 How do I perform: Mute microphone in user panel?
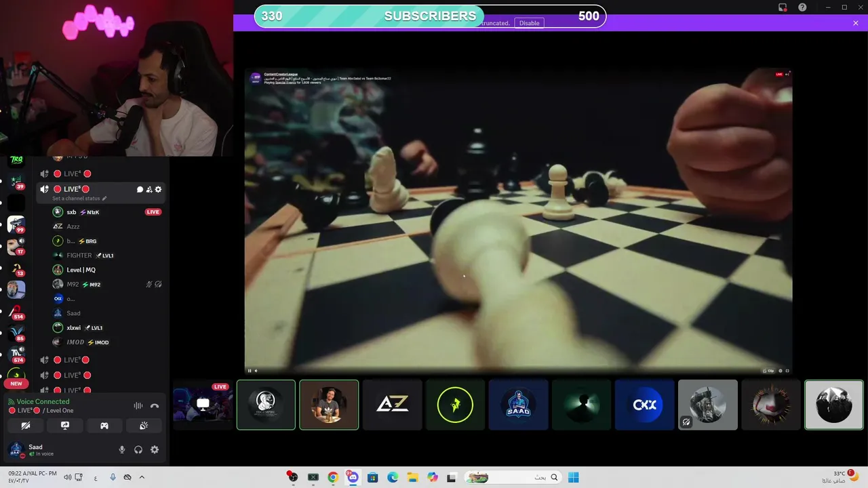pyautogui.click(x=122, y=449)
